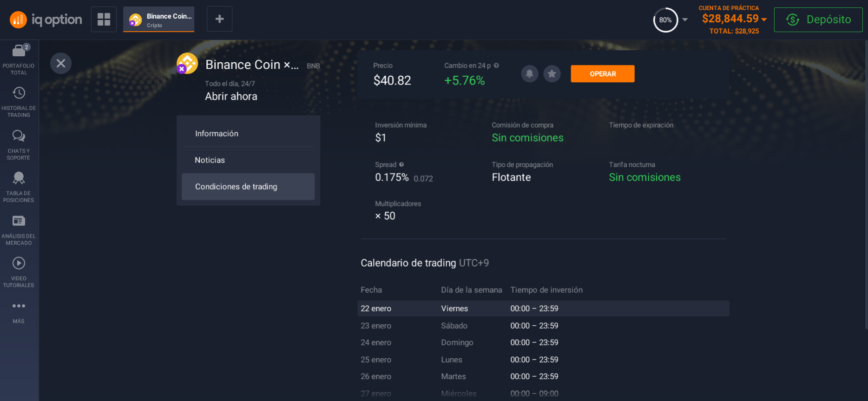The width and height of the screenshot is (868, 401).
Task: Open Chats y Soporte
Action: pyautogui.click(x=19, y=145)
